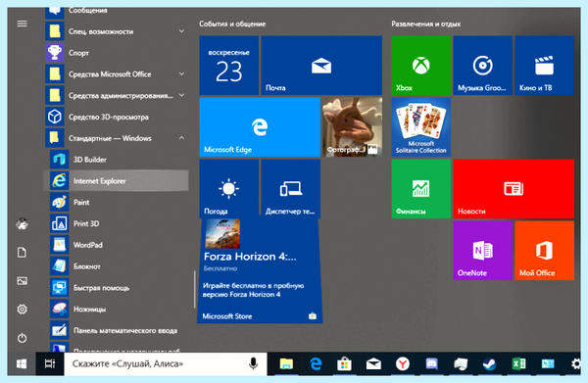Screen dimensions: 588x383
Task: Open the Documents sidebar icon
Action: coord(23,252)
